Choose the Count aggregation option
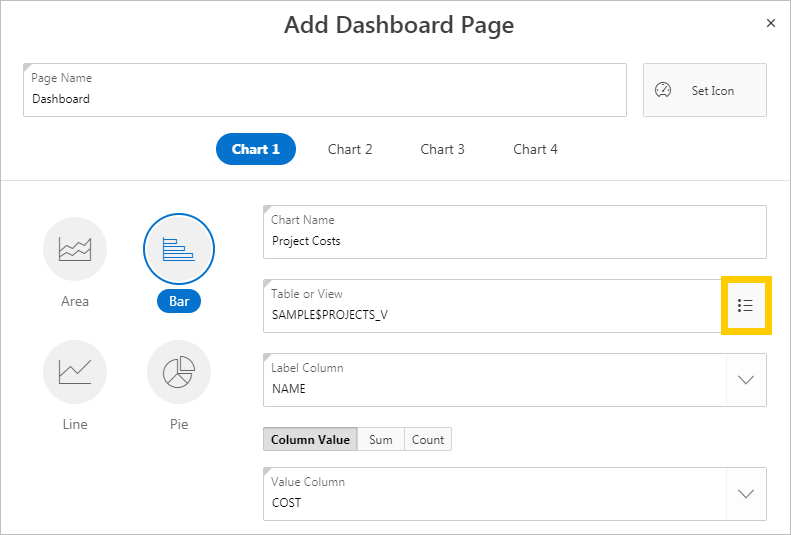791x535 pixels. (x=428, y=439)
